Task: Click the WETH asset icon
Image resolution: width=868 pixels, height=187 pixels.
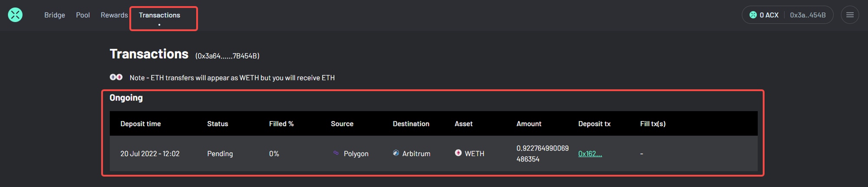Action: pyautogui.click(x=458, y=153)
